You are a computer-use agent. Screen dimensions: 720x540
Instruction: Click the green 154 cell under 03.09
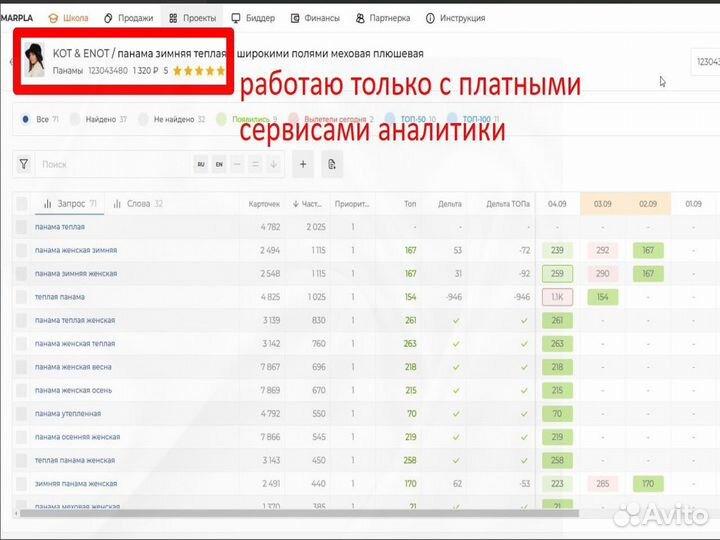pos(602,297)
